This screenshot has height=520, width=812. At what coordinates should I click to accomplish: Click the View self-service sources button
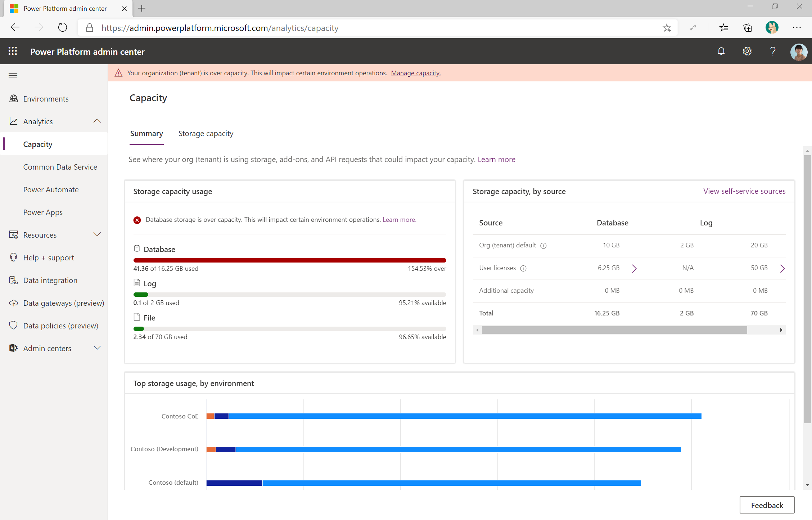point(745,191)
